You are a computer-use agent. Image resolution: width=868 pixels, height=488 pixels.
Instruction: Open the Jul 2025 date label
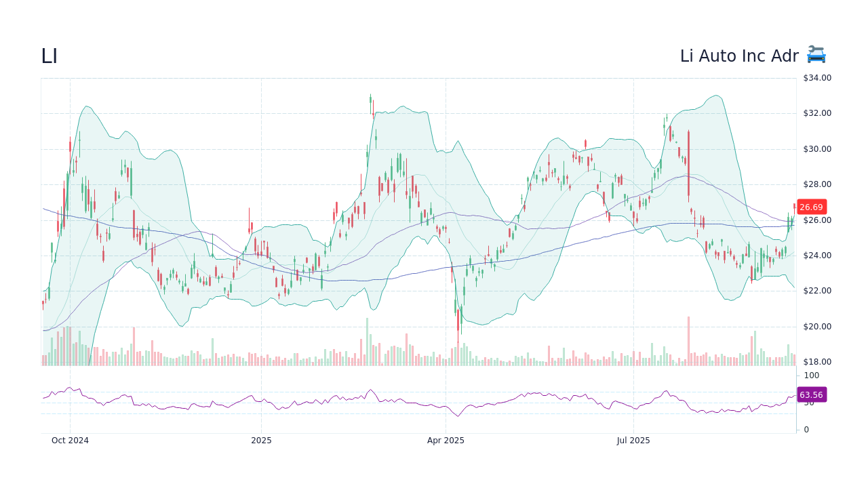[633, 440]
